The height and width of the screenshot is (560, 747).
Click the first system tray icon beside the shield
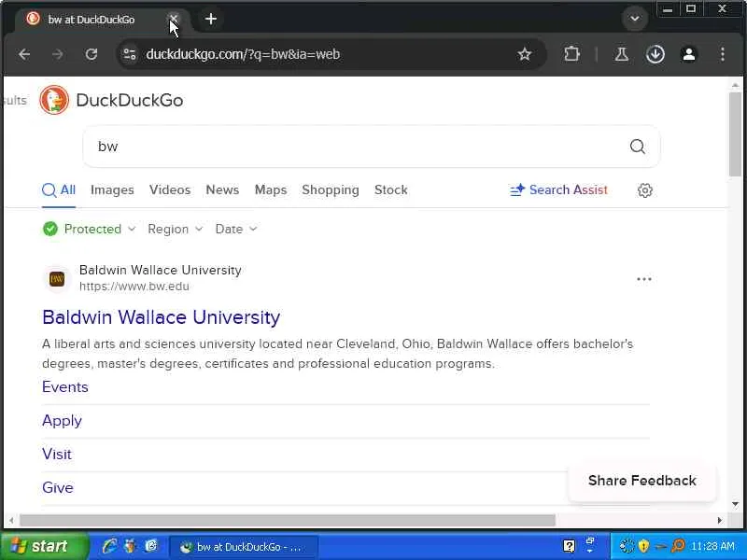[x=627, y=546]
